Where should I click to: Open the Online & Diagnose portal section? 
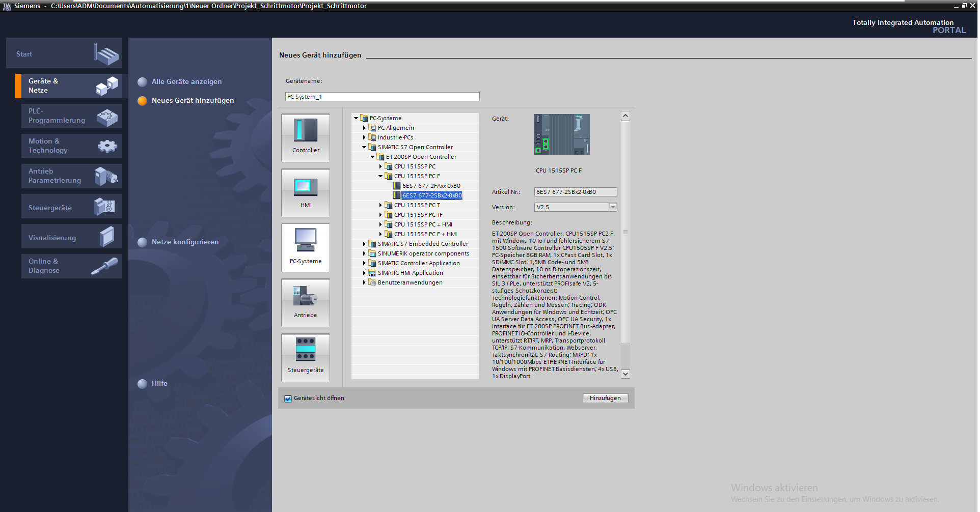pyautogui.click(x=71, y=266)
